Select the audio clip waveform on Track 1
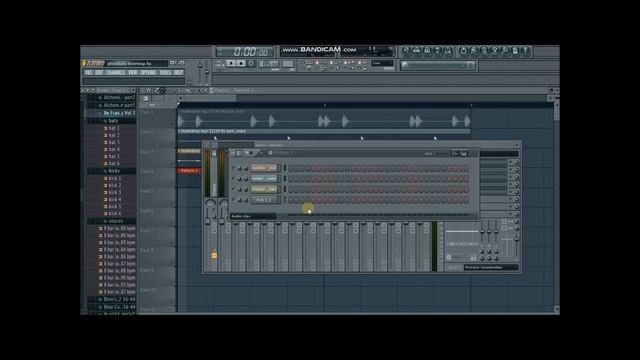This screenshot has width=640, height=360. click(324, 121)
